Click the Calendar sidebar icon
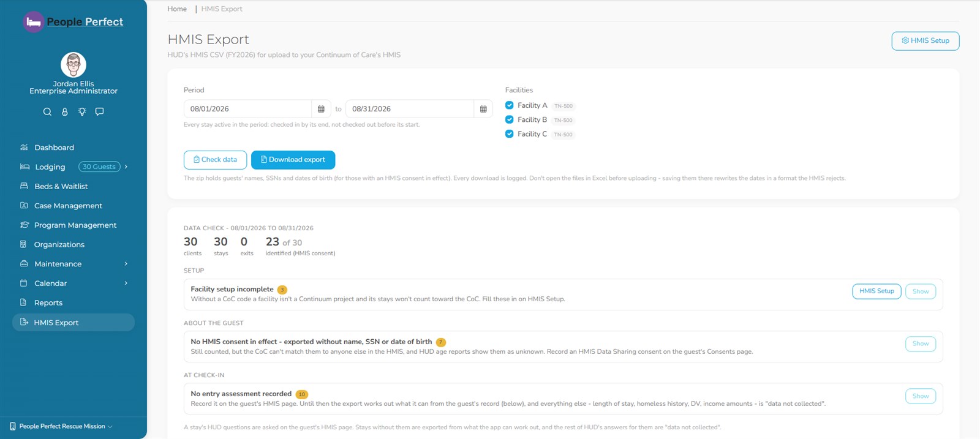The height and width of the screenshot is (439, 980). (x=24, y=283)
